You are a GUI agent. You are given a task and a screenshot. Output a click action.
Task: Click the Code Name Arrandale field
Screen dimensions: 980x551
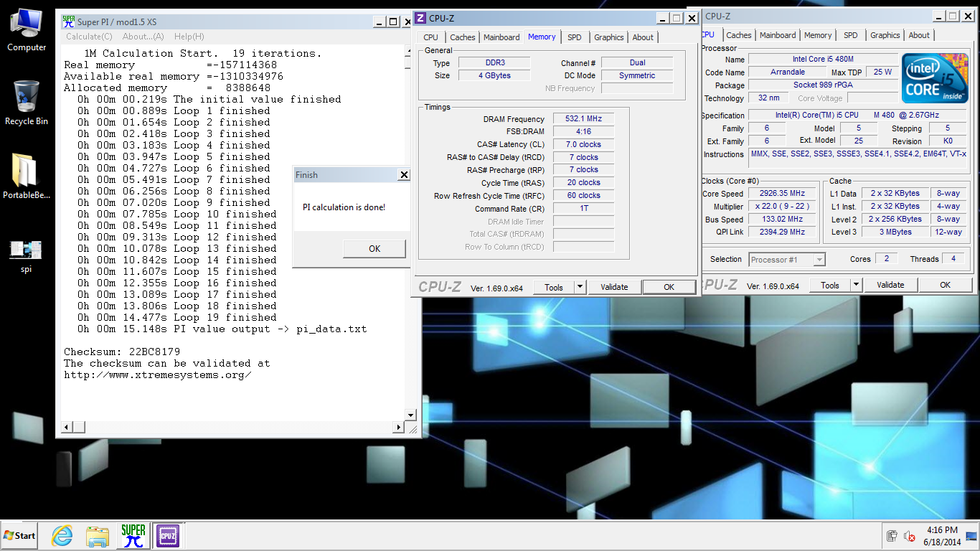click(788, 72)
